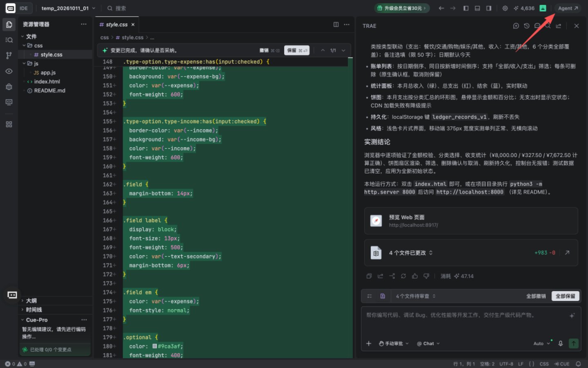This screenshot has width=588, height=368.
Task: Click the floating TRAE assistant bubble icon
Action: coord(12,295)
